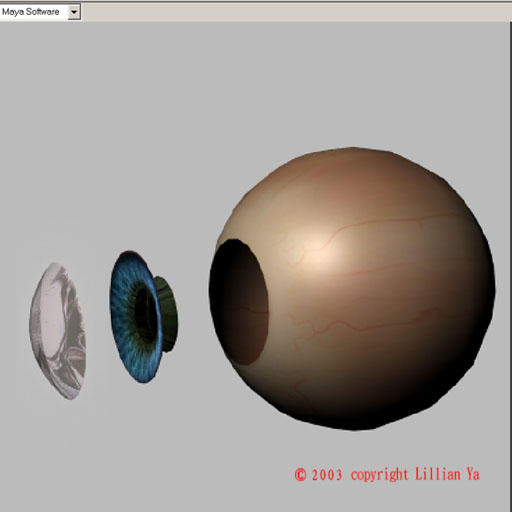Click the dark pupil hole of the iris
Viewport: 512px width, 512px height.
145,313
